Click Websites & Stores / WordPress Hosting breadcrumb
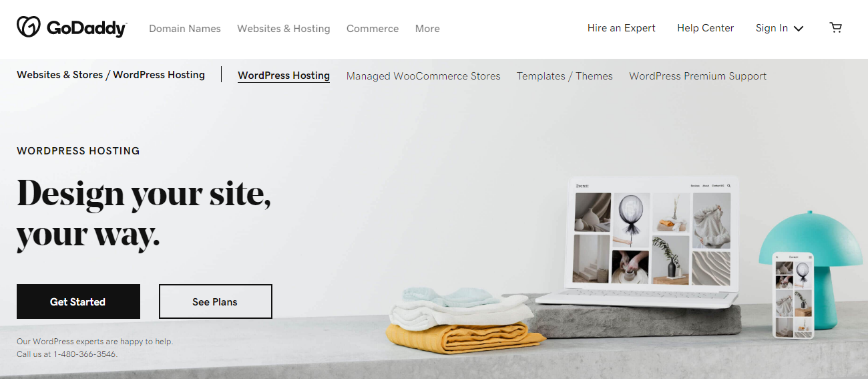The width and height of the screenshot is (868, 379). point(111,75)
